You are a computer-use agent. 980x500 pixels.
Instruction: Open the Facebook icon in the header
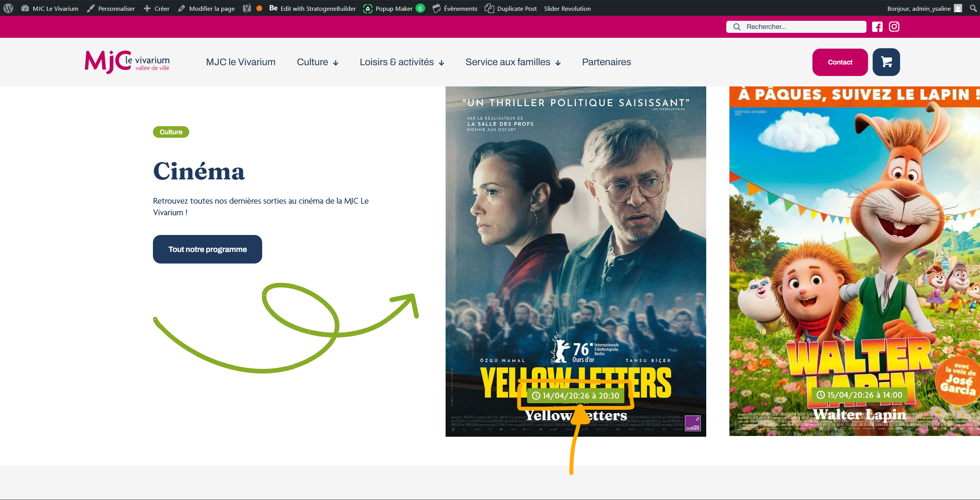[x=877, y=27]
